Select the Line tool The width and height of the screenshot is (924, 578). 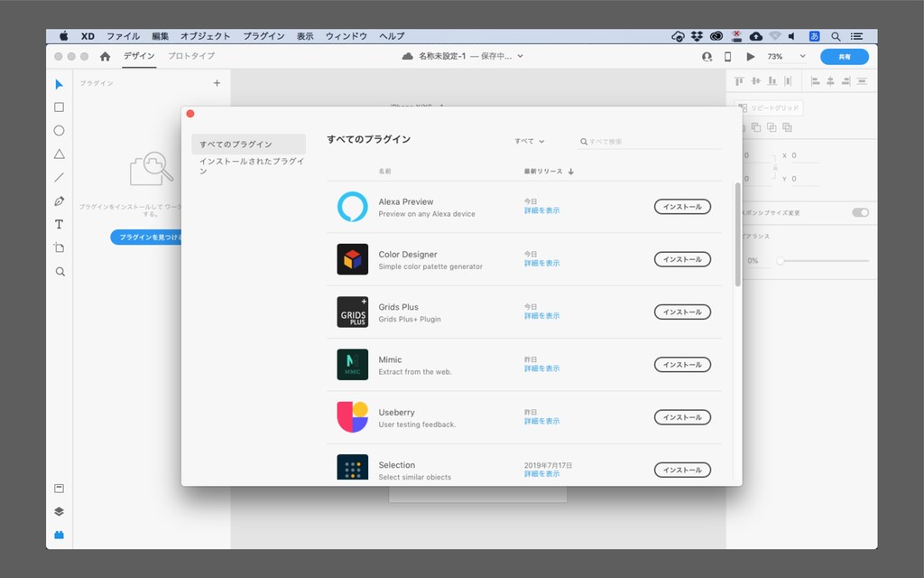coord(59,177)
